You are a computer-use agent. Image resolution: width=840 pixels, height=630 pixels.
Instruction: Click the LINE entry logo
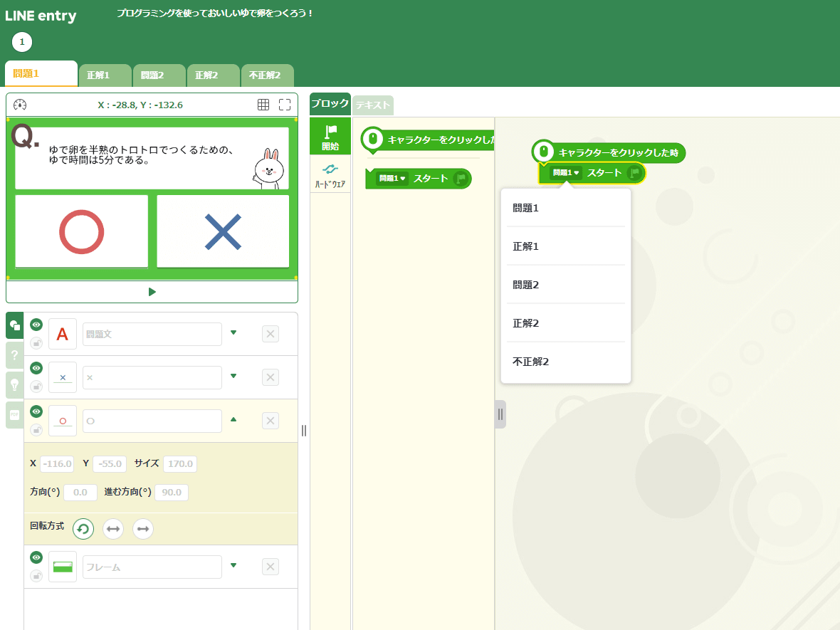point(41,16)
